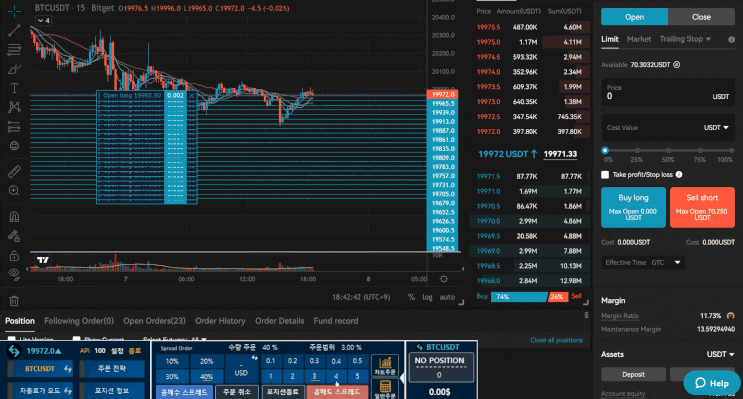Open the Effective Time GTC dropdown
This screenshot has width=743, height=399.
(643, 263)
